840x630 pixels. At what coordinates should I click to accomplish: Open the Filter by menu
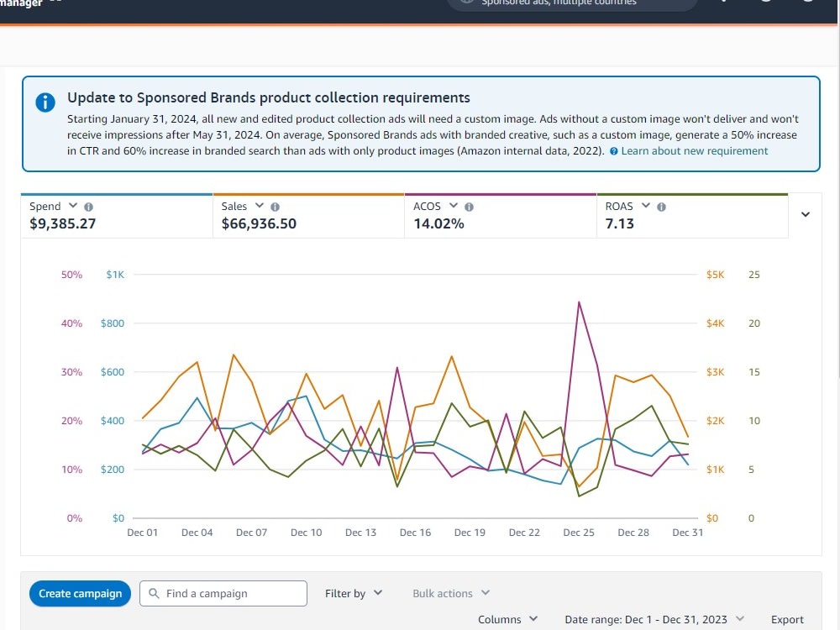pyautogui.click(x=354, y=593)
